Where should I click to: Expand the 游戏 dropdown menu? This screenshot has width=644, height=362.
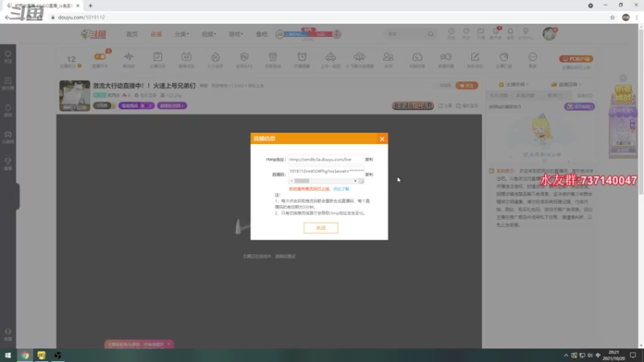(x=236, y=34)
